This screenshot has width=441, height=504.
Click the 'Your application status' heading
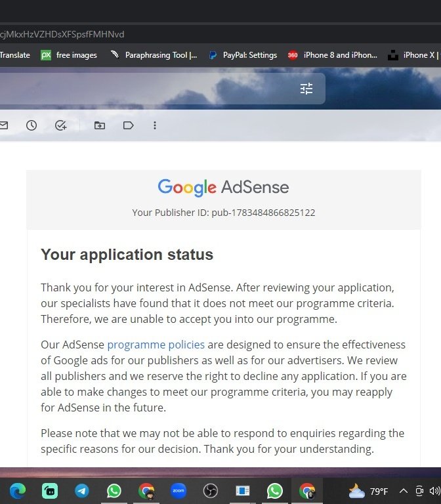coord(127,255)
